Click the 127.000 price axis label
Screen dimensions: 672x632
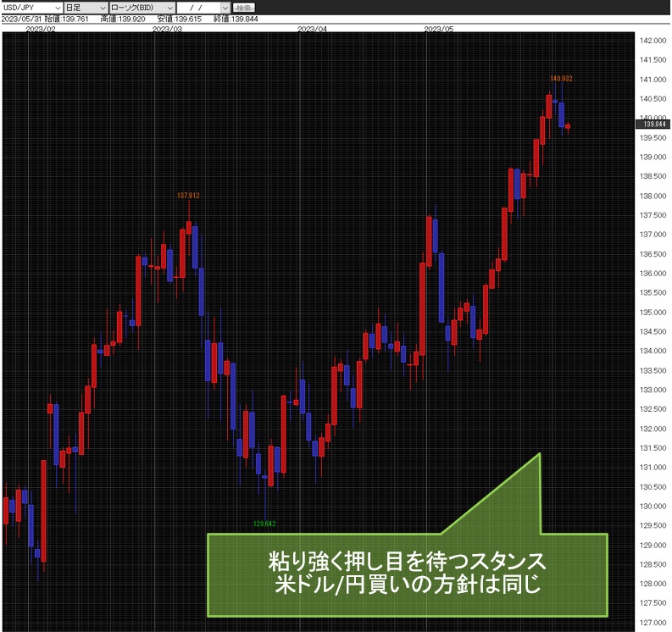(x=653, y=623)
